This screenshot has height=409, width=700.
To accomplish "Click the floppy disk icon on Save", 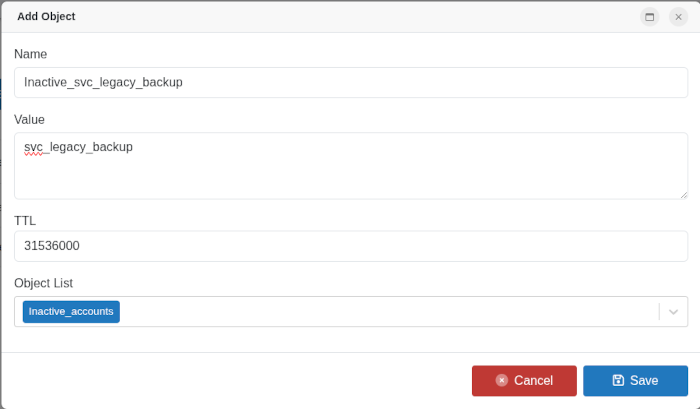I will click(618, 380).
